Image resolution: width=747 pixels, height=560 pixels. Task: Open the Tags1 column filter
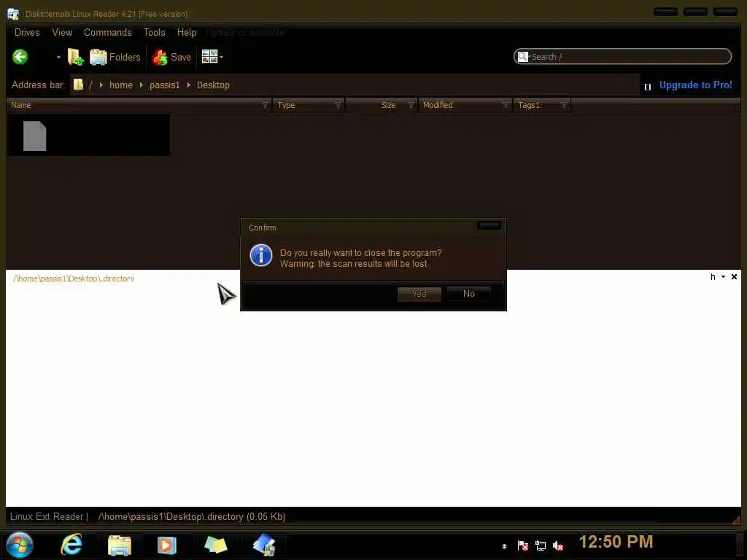[563, 105]
